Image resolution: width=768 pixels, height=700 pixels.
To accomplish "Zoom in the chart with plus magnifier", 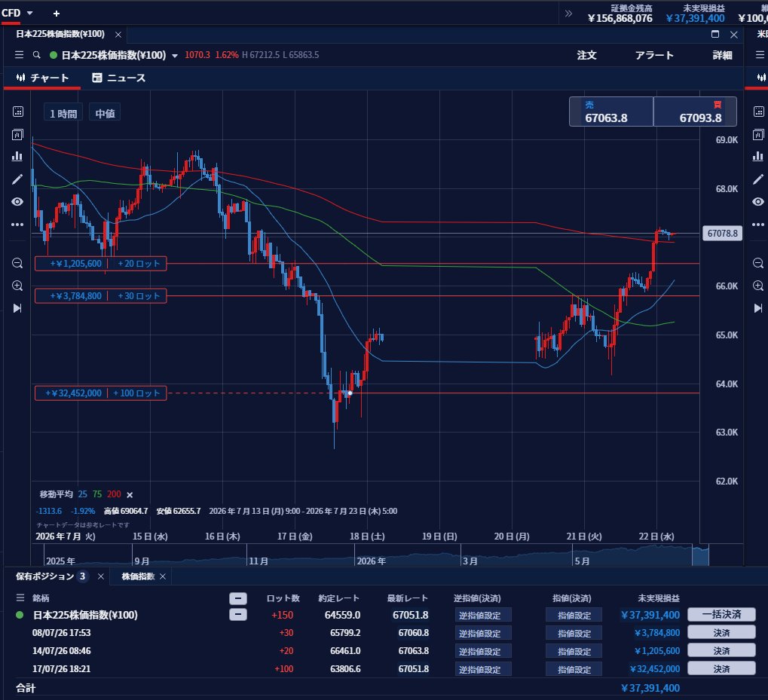I will (x=17, y=286).
